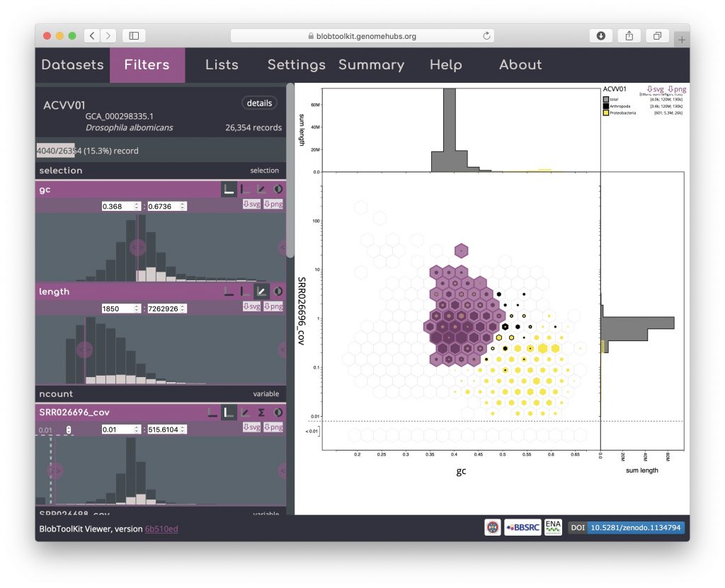Download the length histogram as png

pyautogui.click(x=273, y=307)
